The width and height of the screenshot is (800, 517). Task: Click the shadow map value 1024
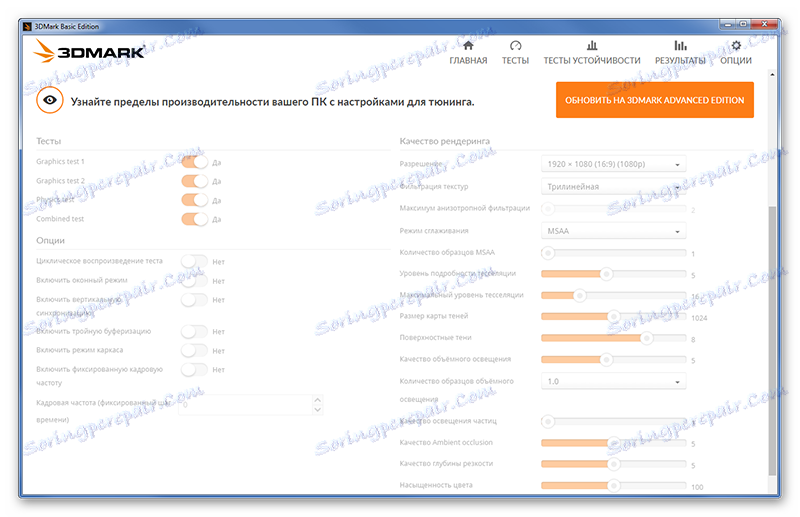[x=699, y=318]
